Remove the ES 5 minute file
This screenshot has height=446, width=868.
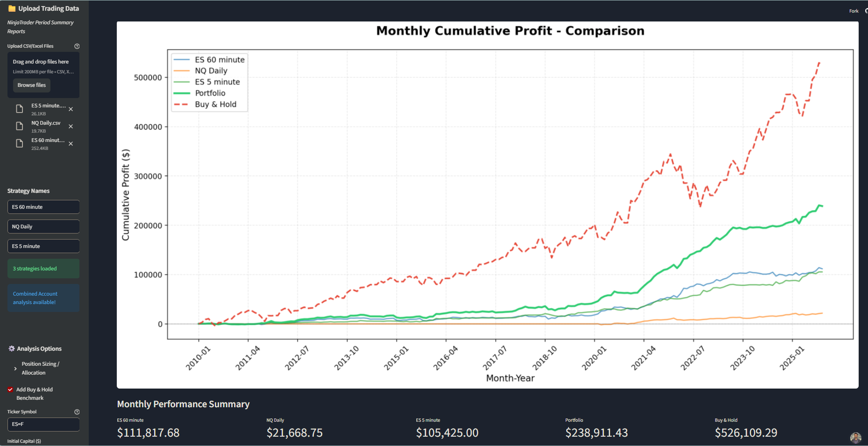coord(71,109)
